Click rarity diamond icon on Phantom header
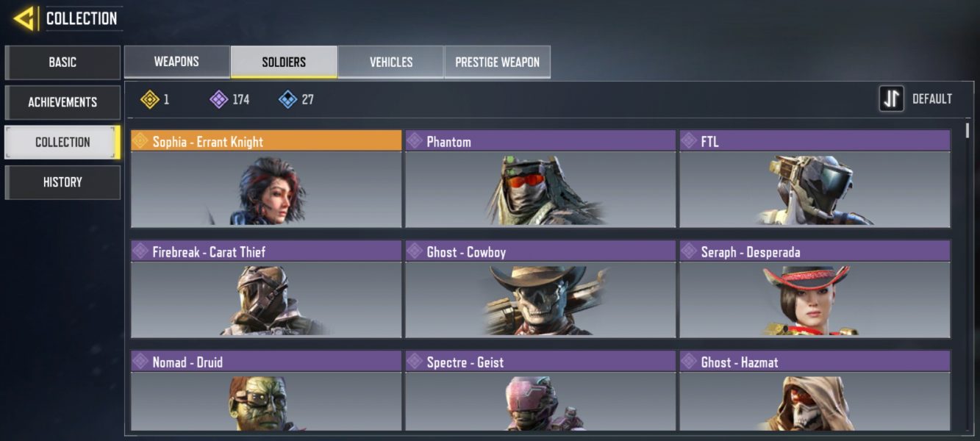 [x=415, y=140]
